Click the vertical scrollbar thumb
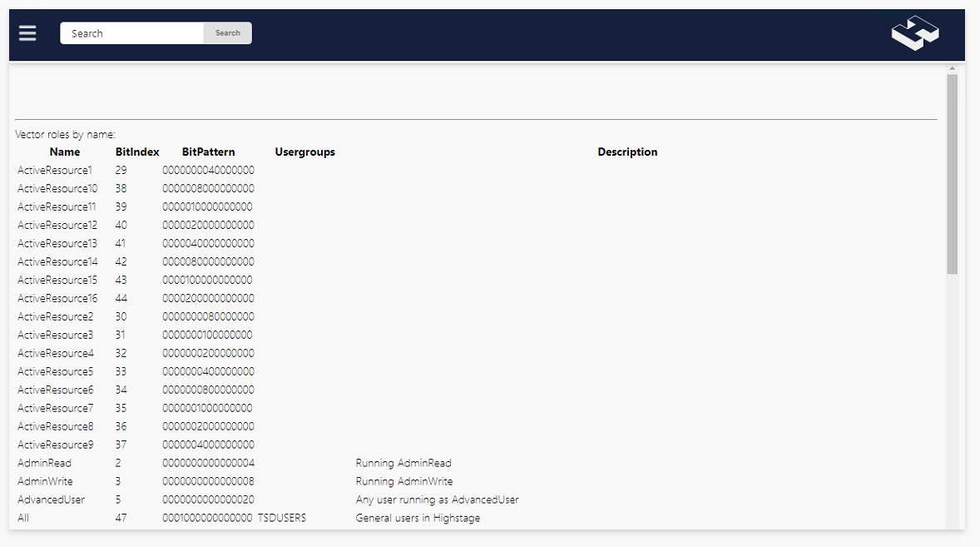This screenshot has width=980, height=547. click(952, 174)
